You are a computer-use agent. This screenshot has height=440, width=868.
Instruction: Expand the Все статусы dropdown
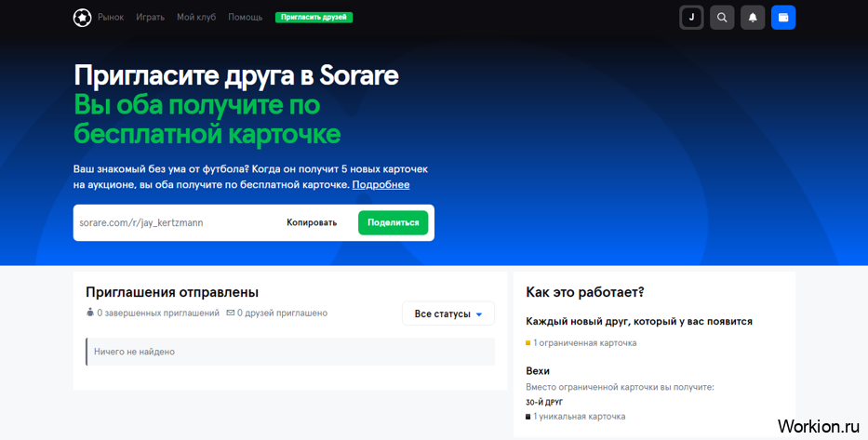point(447,313)
